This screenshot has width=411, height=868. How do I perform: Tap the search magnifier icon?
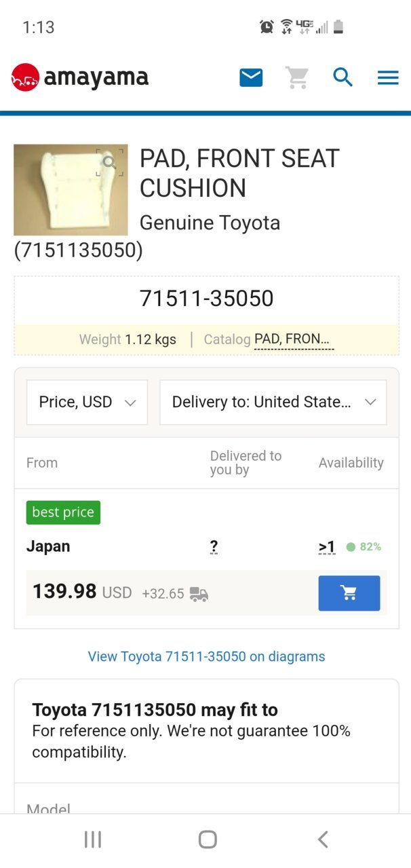click(342, 77)
